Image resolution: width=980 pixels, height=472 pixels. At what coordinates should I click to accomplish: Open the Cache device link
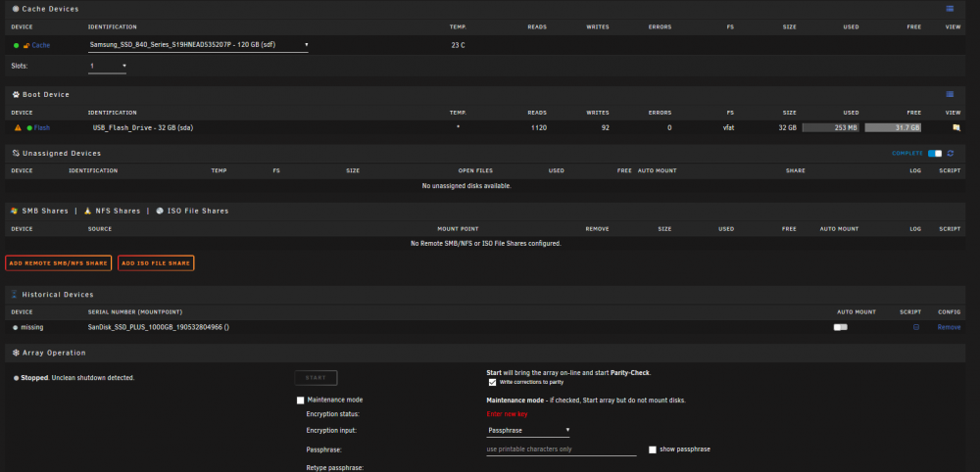click(40, 46)
